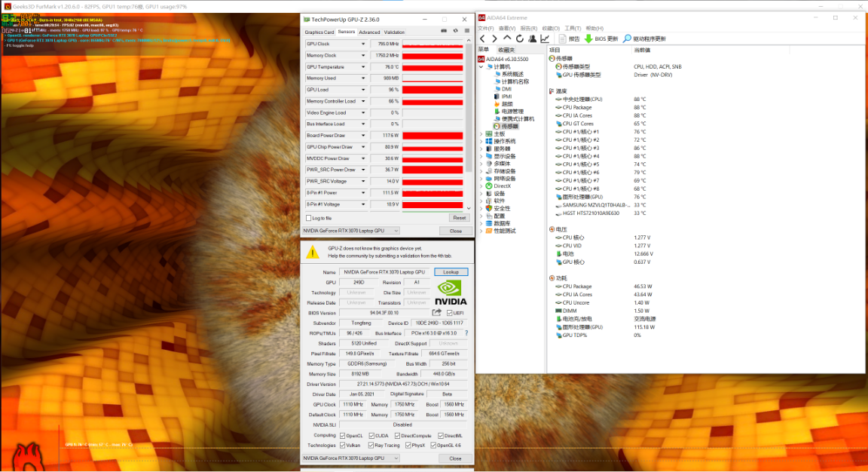Screen dimensions: 868x472
Task: Click the AIDA64 up-level arrow icon
Action: click(507, 38)
